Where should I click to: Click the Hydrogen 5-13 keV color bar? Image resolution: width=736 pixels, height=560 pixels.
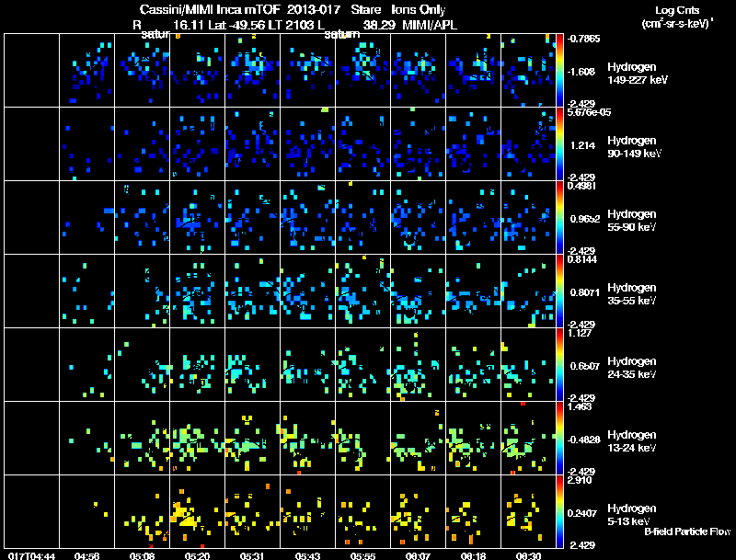pos(559,511)
